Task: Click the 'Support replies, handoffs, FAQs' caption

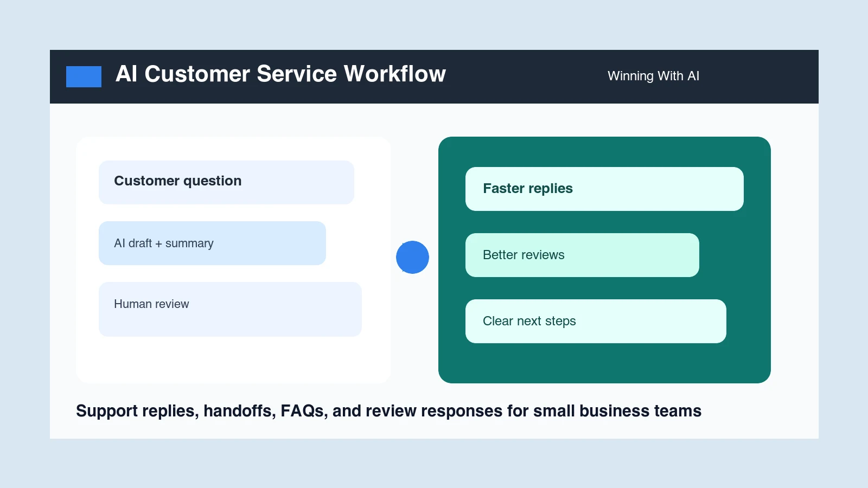Action: click(388, 411)
